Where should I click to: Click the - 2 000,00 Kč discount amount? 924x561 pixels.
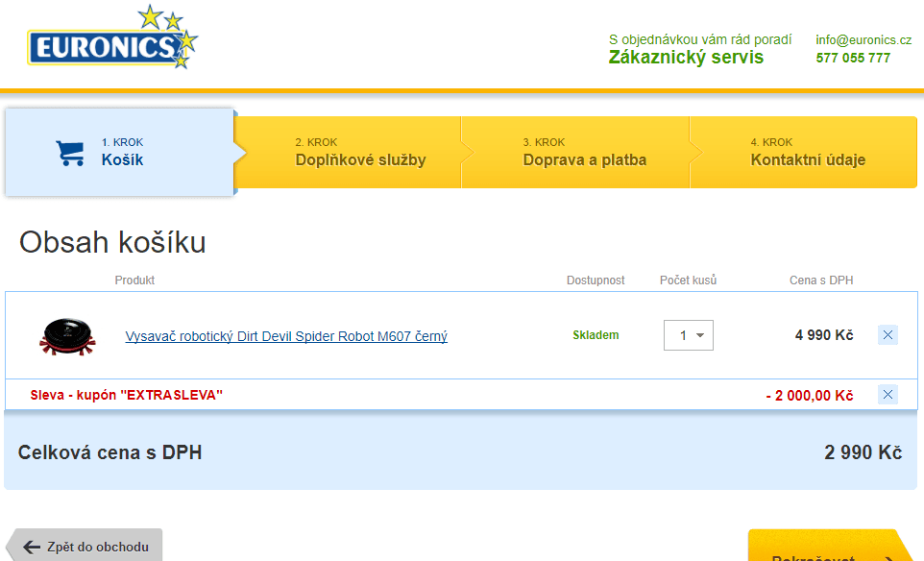tap(810, 396)
